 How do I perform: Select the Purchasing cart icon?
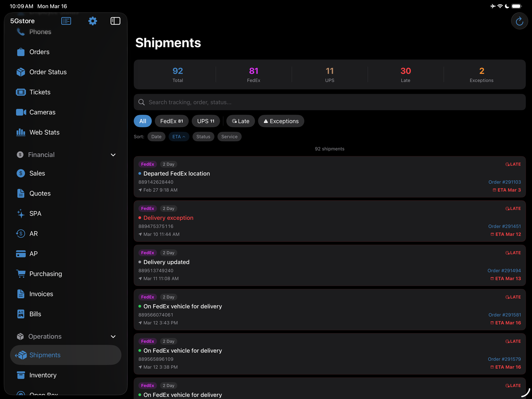[x=21, y=274]
